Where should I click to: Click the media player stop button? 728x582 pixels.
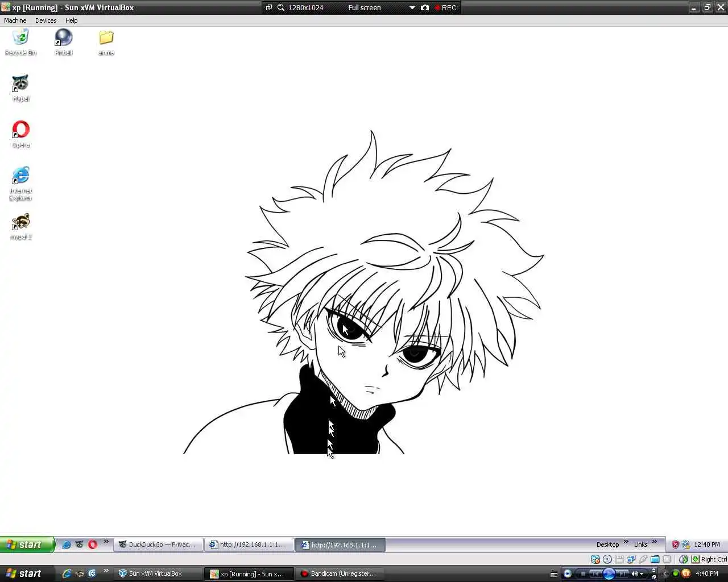(583, 573)
